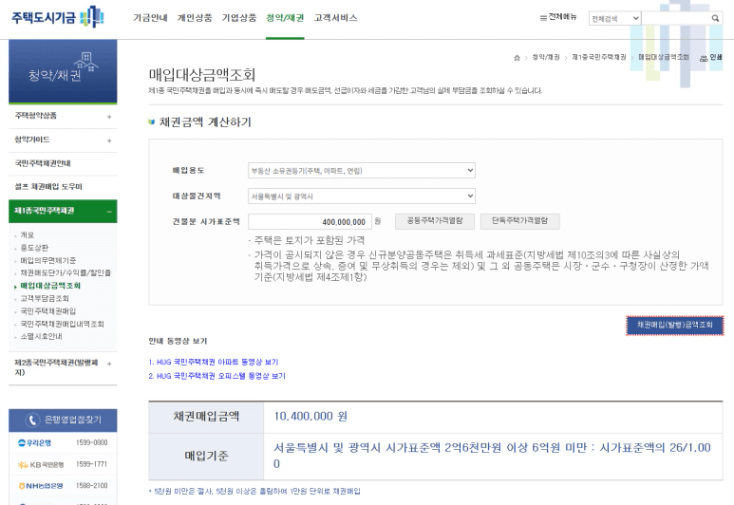
Task: Open the 기금안내 menu
Action: point(150,18)
